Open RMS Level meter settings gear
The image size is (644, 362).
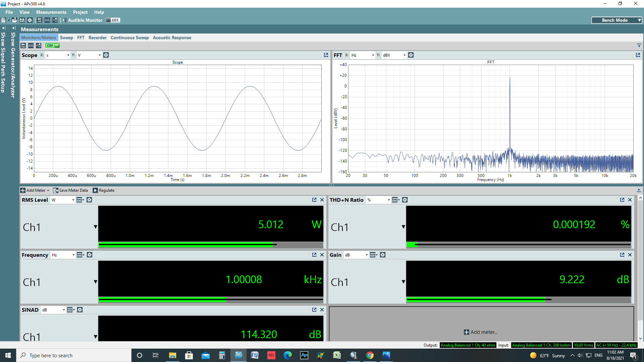pyautogui.click(x=89, y=200)
